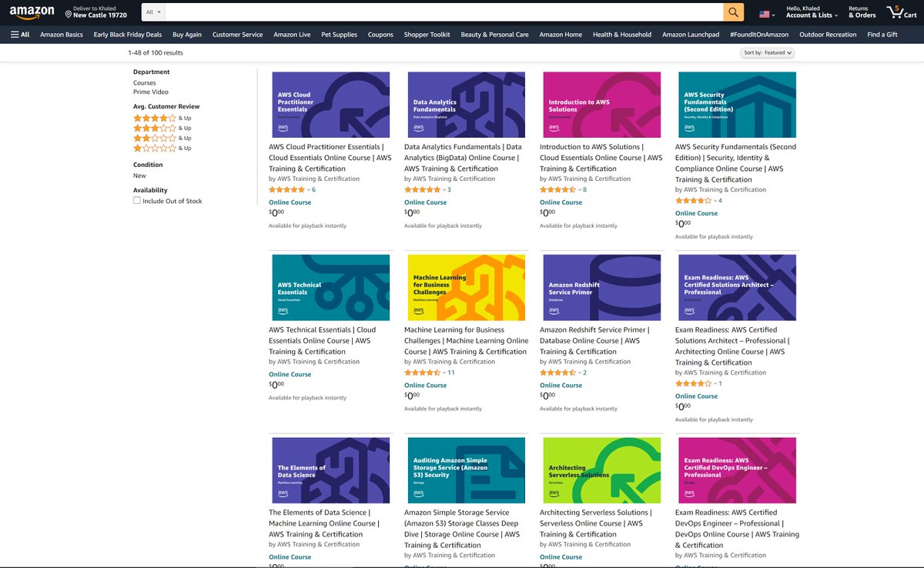This screenshot has width=924, height=568.
Task: Open AWS Technical Essentials course title
Action: [x=323, y=340]
